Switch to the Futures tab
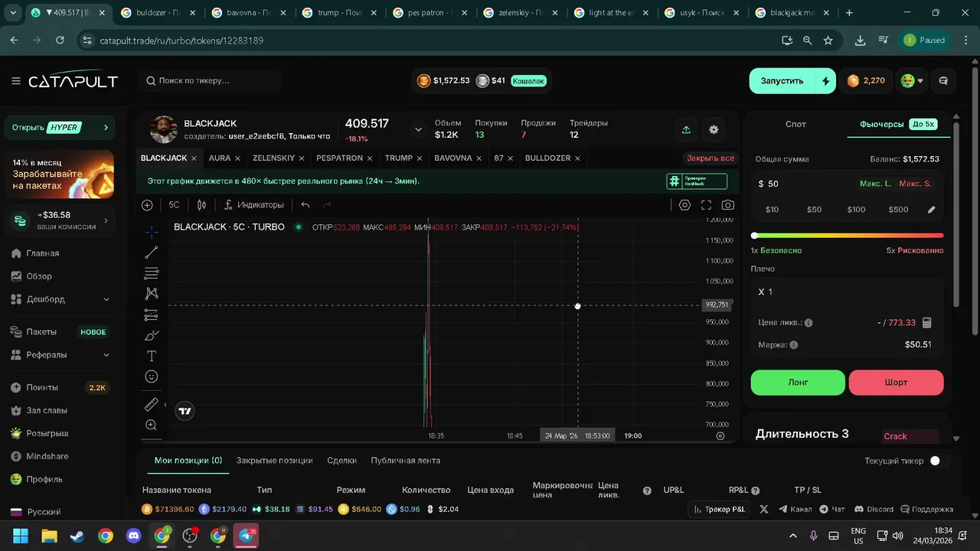The image size is (980, 551). (x=898, y=124)
